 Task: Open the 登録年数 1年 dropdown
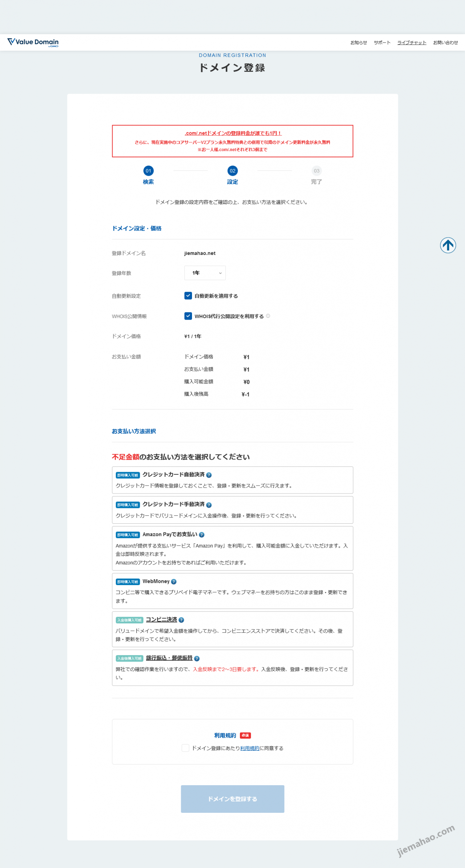[x=205, y=273]
